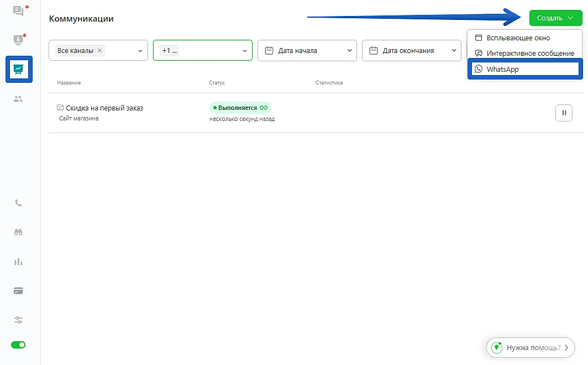Select the Communications presentation-chart sidebar icon
Screen dimensions: 588x365
[x=19, y=69]
